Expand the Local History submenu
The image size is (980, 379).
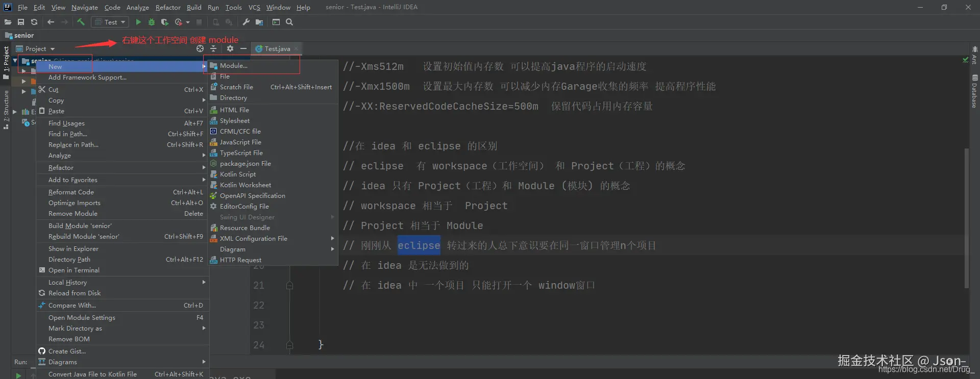pyautogui.click(x=122, y=282)
